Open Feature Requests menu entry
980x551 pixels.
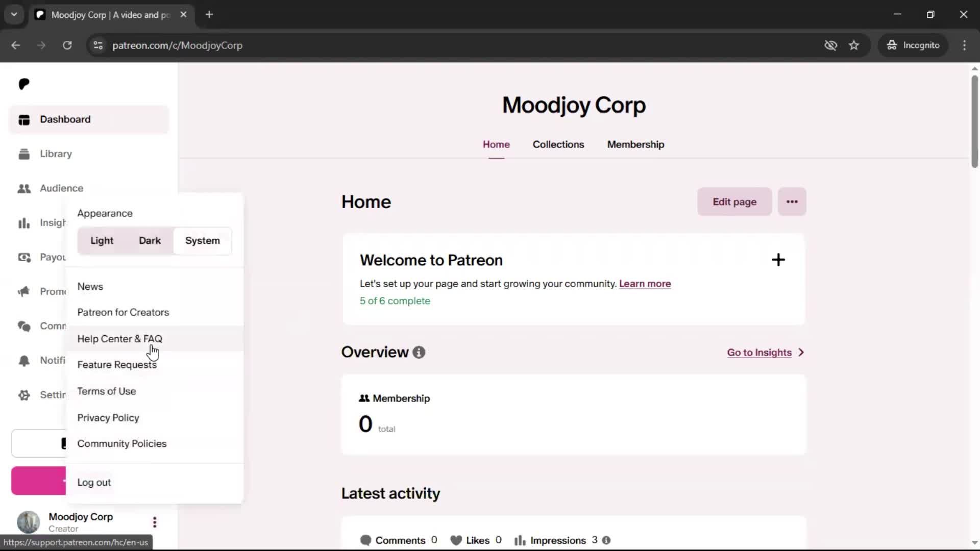pos(155,365)
